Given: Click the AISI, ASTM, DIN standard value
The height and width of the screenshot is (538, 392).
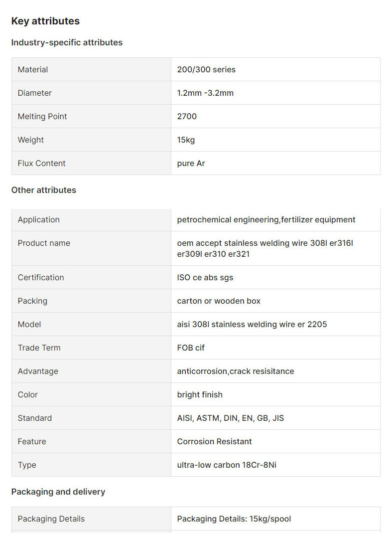Looking at the screenshot, I should point(230,418).
